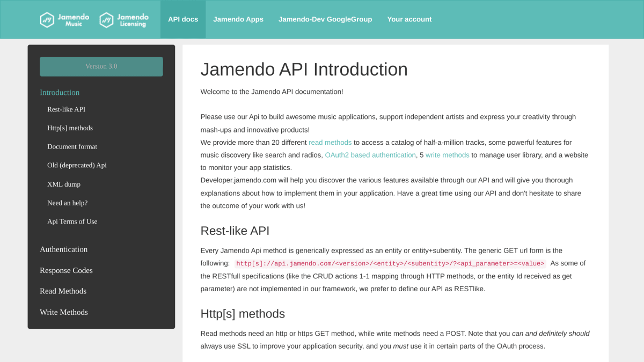Expand the Authentication section in the sidebar
Image resolution: width=644 pixels, height=362 pixels.
click(x=63, y=249)
